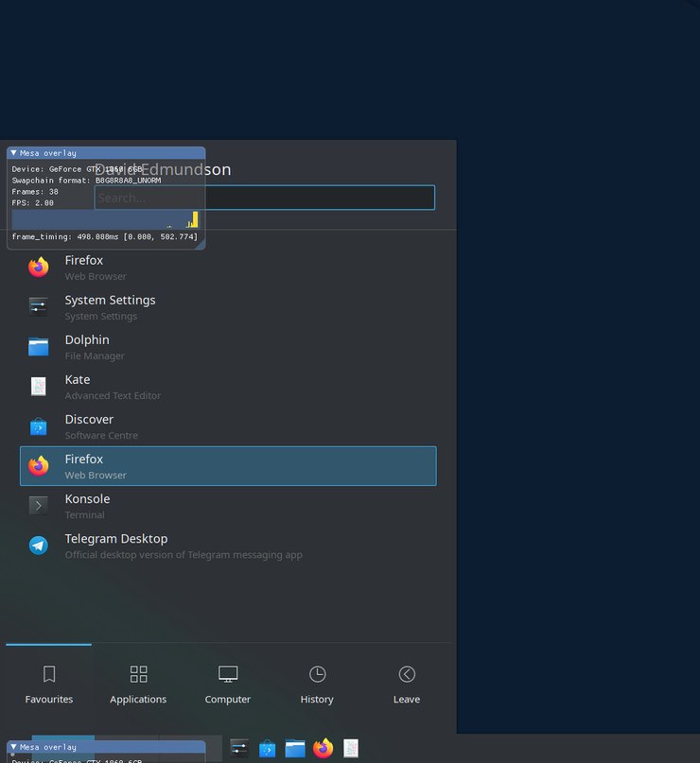Screen dimensions: 700x763
Task: Show the History tab
Action: pos(317,685)
